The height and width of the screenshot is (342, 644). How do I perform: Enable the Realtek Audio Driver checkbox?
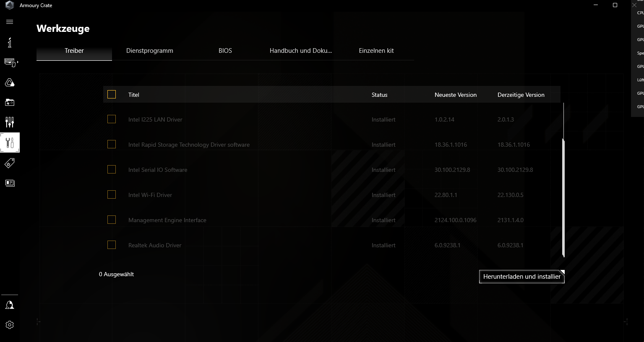pyautogui.click(x=112, y=245)
